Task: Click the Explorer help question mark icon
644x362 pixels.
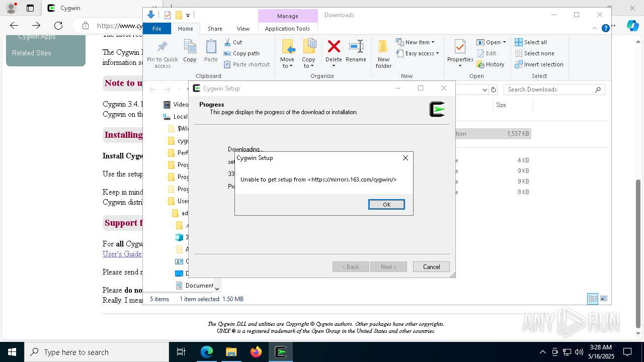Action: 606,29
